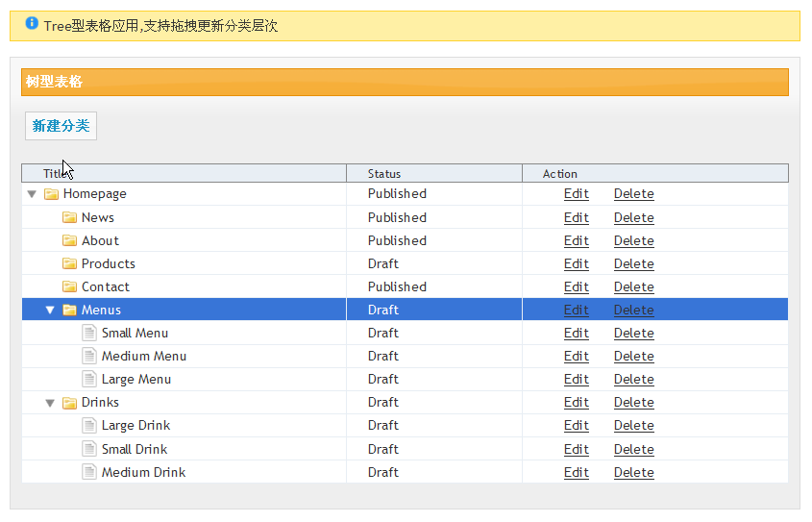Edit the highlighted Menus row
Viewport: 812px width, 522px height.
(x=577, y=310)
